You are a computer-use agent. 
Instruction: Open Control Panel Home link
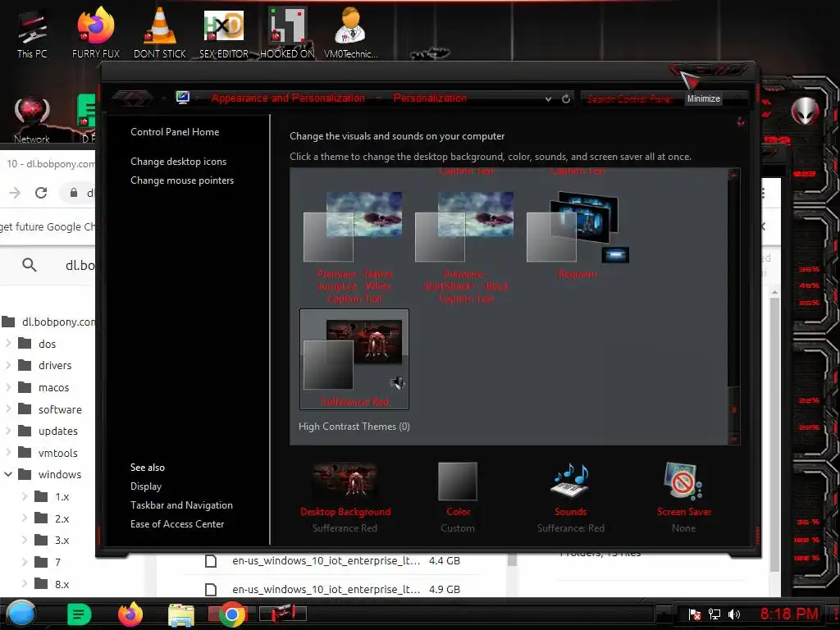click(x=175, y=132)
